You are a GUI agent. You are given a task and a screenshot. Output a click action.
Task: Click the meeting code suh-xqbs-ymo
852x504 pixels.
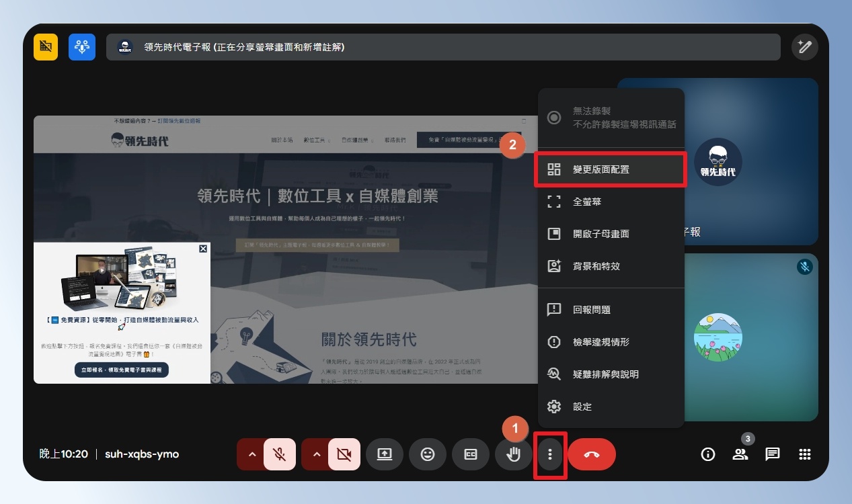click(x=142, y=454)
